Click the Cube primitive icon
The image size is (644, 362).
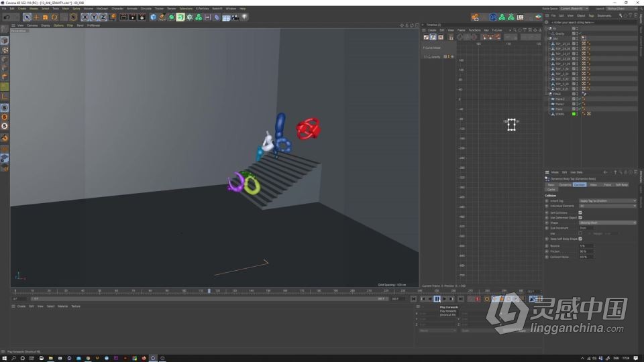click(x=153, y=17)
